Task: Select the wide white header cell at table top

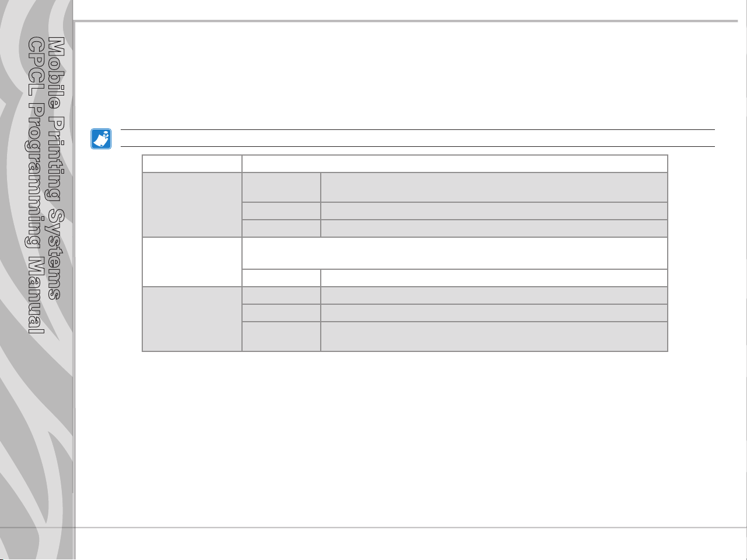Action: coord(455,164)
